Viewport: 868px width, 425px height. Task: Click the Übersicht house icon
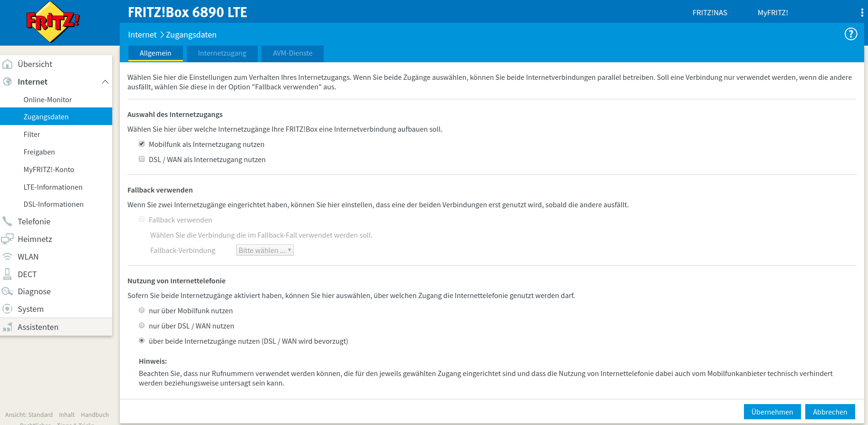pyautogui.click(x=8, y=64)
